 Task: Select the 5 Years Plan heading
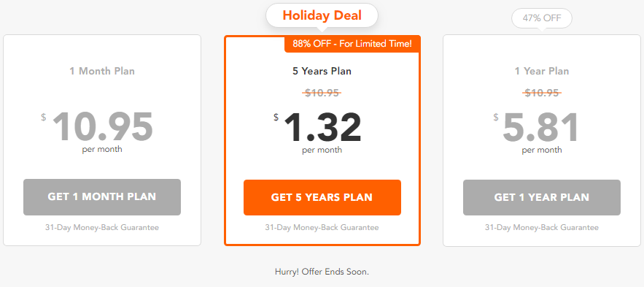[x=322, y=71]
